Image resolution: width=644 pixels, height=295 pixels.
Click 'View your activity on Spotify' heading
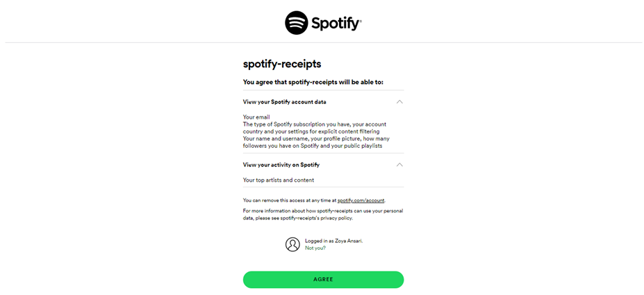coord(281,165)
